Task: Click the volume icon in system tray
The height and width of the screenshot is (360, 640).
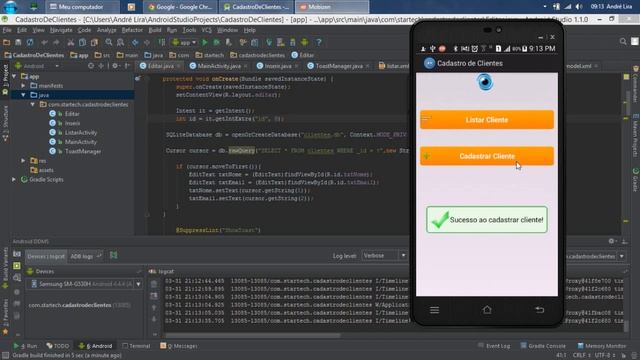Action: pyautogui.click(x=579, y=7)
